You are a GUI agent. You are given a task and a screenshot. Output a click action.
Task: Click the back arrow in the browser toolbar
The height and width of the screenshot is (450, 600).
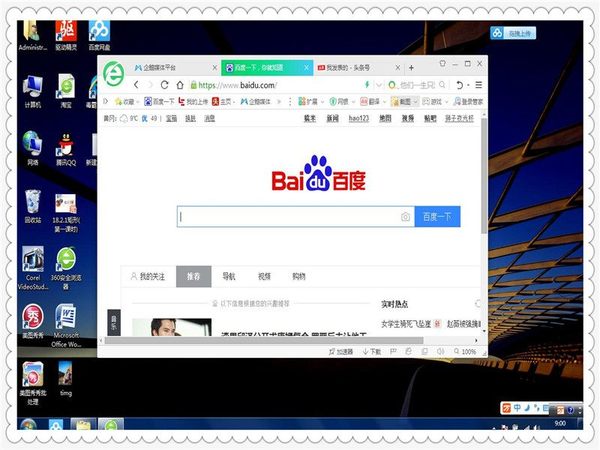tap(136, 85)
